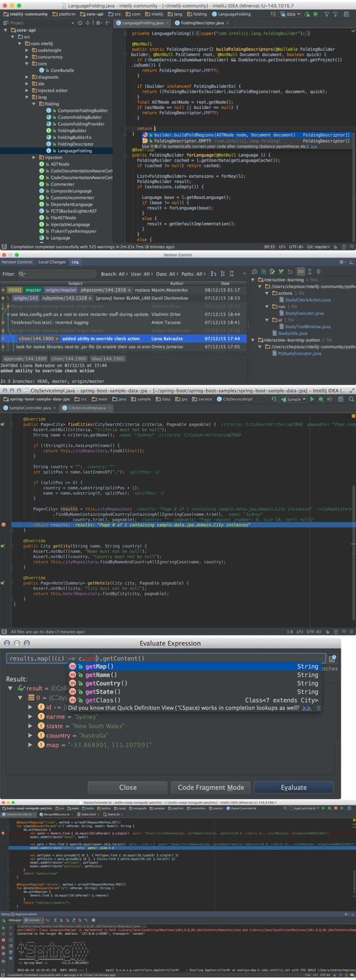Click the expand expression field icon
The height and width of the screenshot is (980, 356).
coord(332,659)
